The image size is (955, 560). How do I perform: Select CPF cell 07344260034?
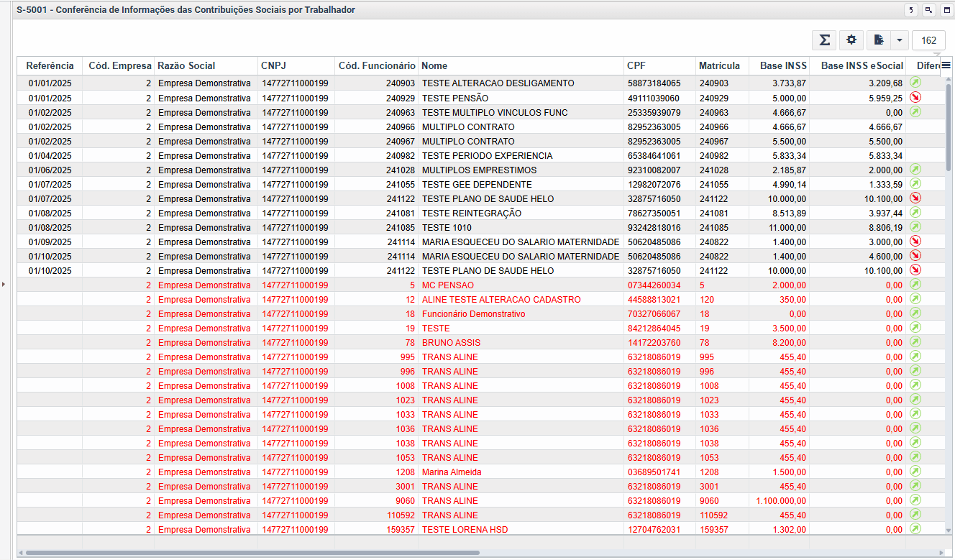pos(659,285)
